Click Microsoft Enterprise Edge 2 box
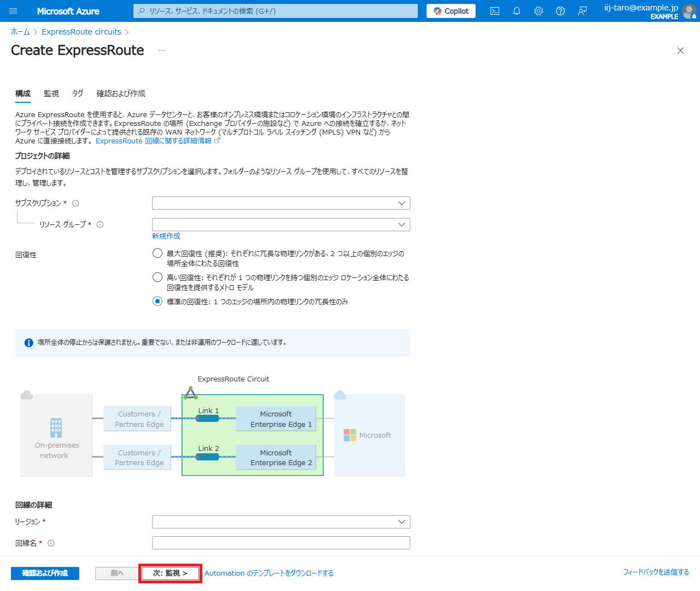700x591 pixels. tap(276, 457)
